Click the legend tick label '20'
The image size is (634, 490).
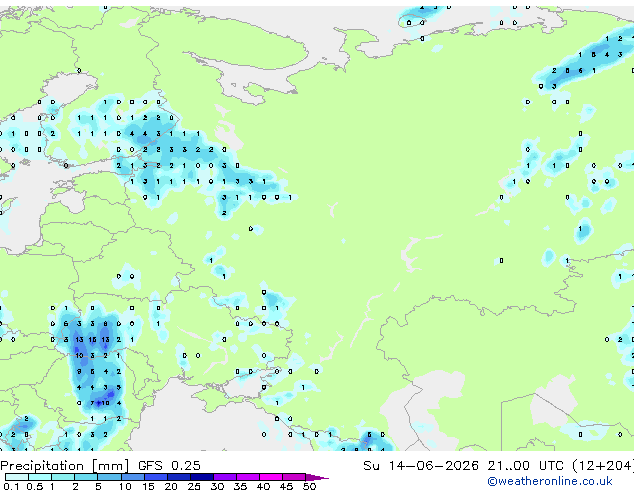coord(171,486)
